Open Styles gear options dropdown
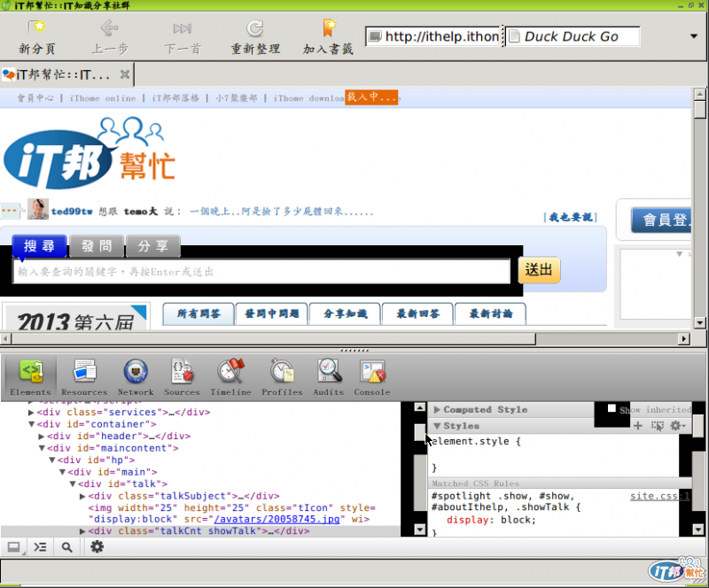 click(678, 426)
